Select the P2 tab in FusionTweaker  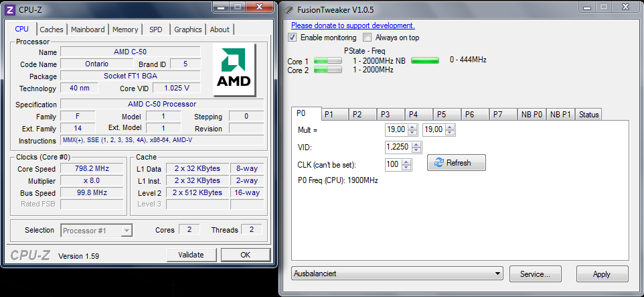[x=363, y=115]
